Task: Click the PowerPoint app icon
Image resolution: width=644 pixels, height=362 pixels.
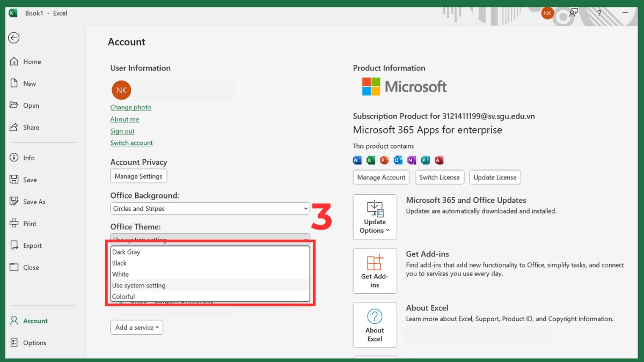Action: (384, 160)
